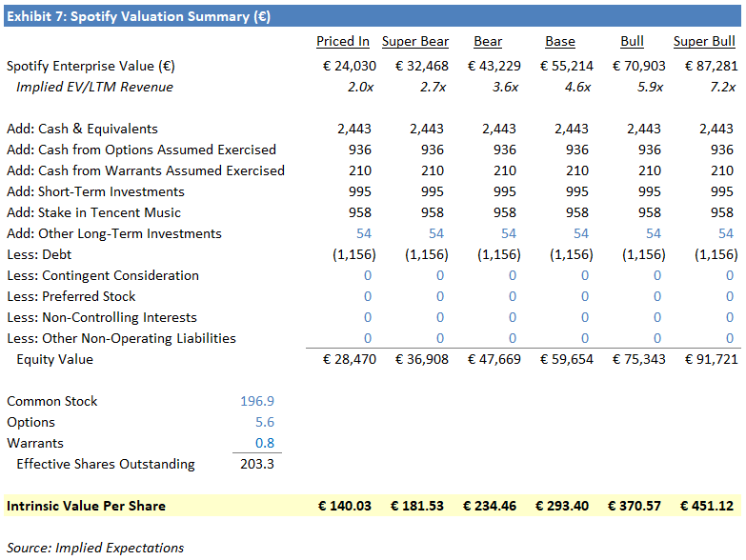The image size is (746, 560).
Task: Select the Super Bear column header
Action: [x=415, y=41]
